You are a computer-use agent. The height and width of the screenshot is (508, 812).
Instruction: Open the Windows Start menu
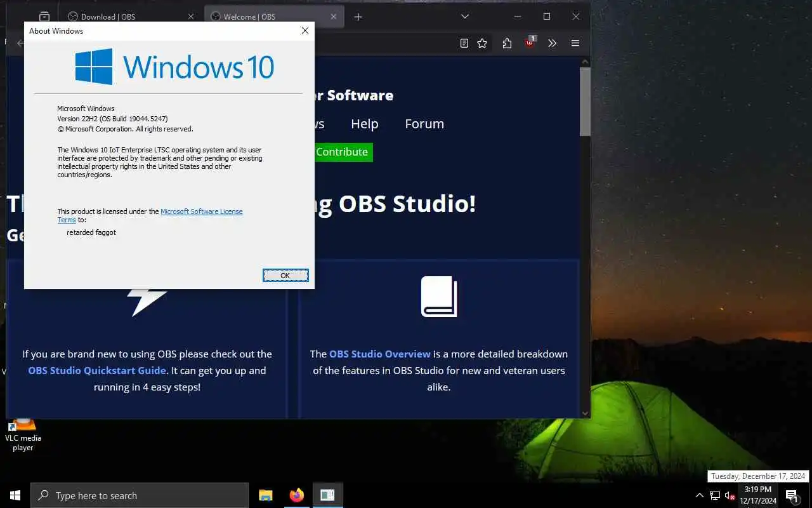click(15, 495)
